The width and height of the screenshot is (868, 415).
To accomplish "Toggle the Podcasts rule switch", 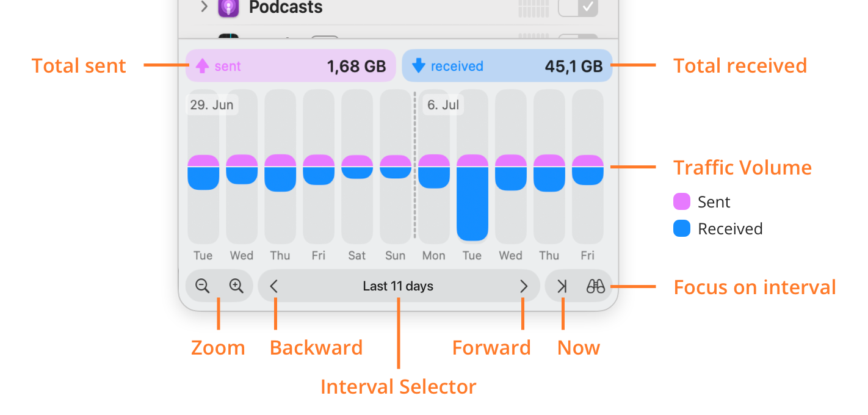I will click(x=578, y=8).
